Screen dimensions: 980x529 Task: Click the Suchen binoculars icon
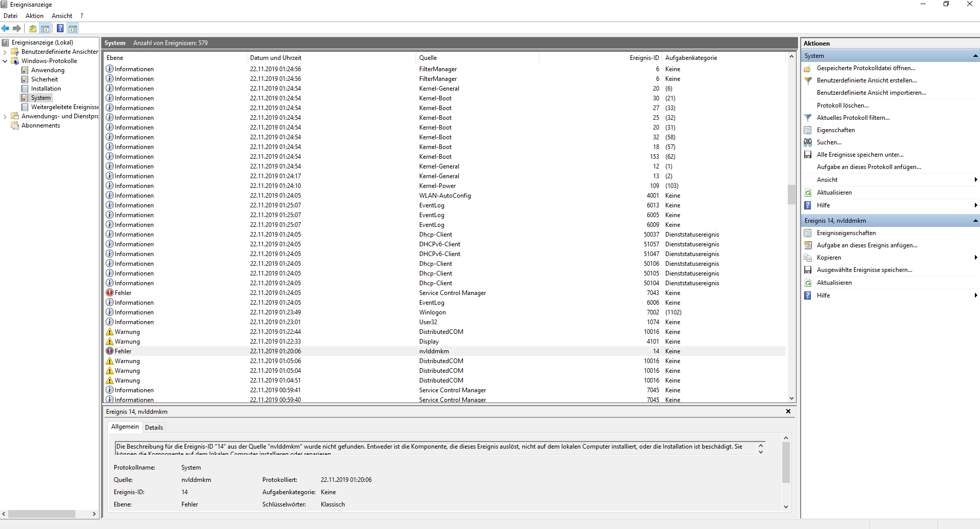pos(808,142)
